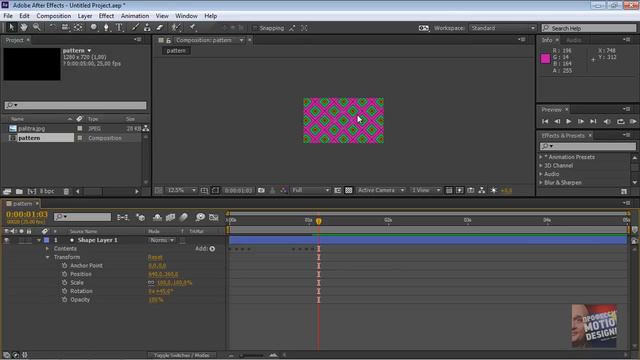Select the Eraser tool
This screenshot has height=360, width=640.
160,27
